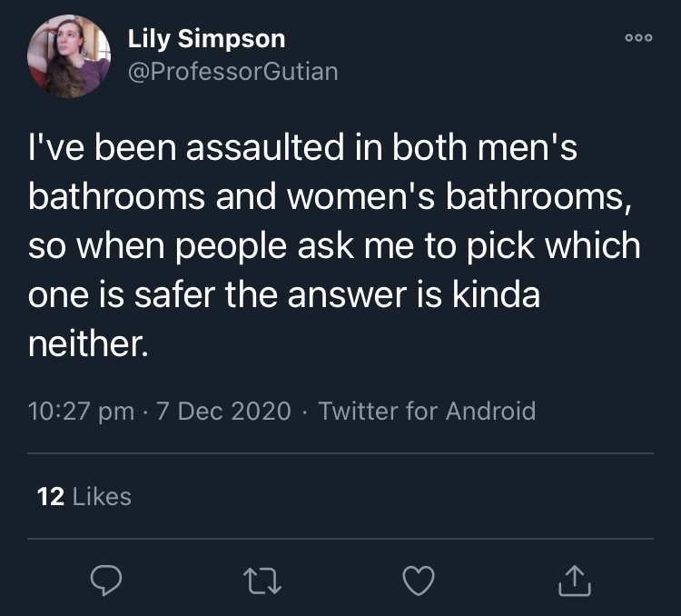The width and height of the screenshot is (681, 616).
Task: Retweet this post using the arrows icon
Action: [x=262, y=581]
